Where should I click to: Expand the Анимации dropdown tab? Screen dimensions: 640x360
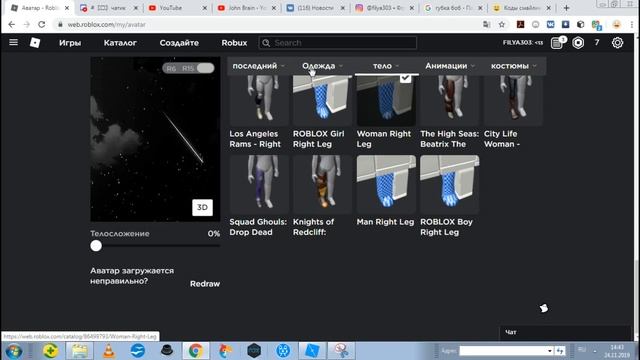coord(450,66)
